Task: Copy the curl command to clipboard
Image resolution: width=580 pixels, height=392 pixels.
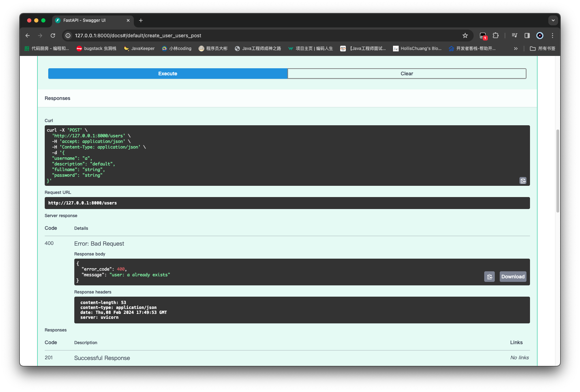Action: tap(523, 181)
